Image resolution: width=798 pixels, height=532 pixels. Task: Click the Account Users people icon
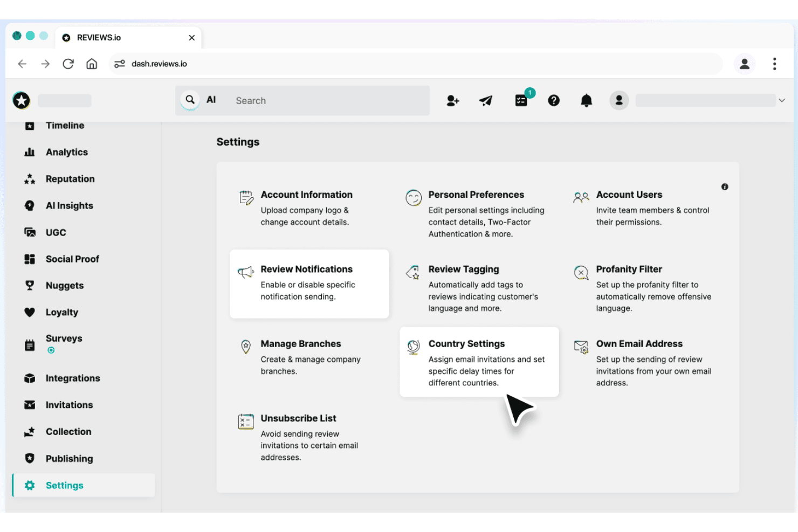(581, 197)
